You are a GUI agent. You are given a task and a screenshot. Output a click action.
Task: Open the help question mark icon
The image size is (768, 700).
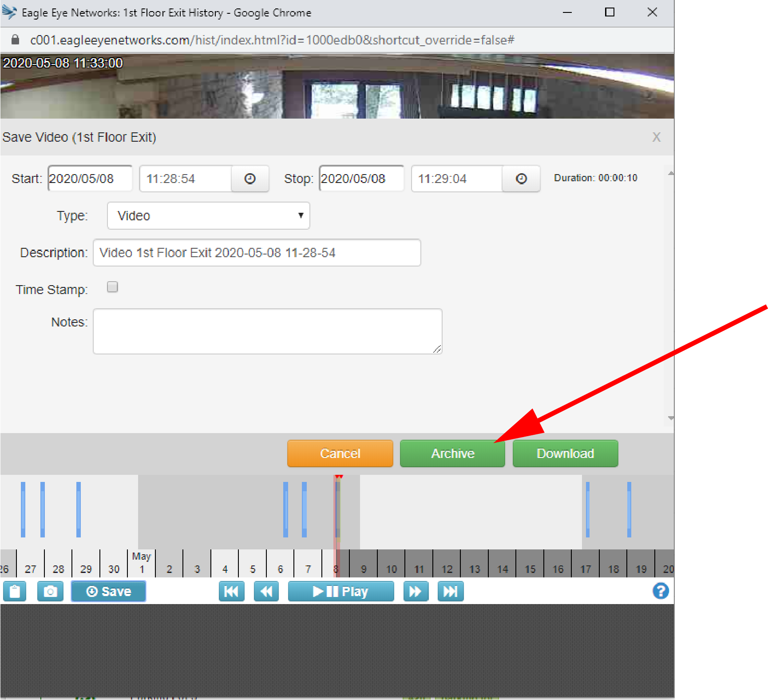(661, 591)
